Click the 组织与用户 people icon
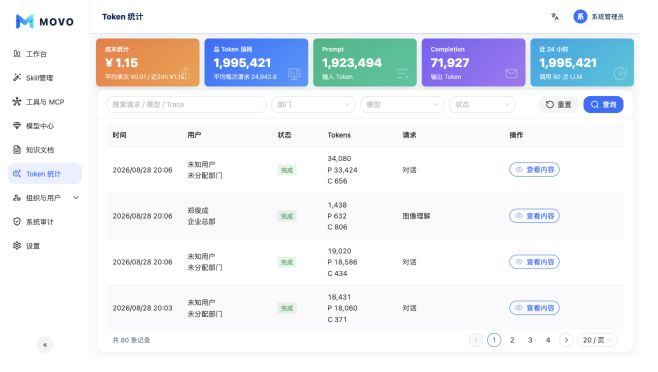The image size is (658, 372). 17,197
